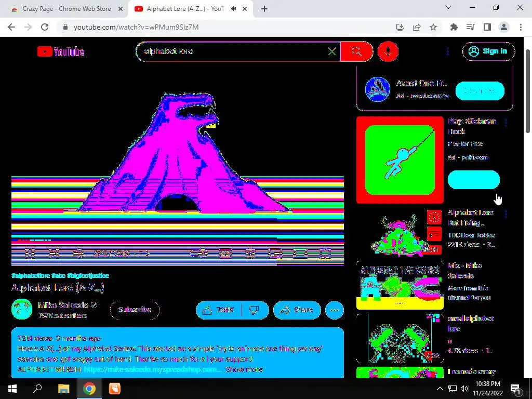Open Chrome extensions puzzle icon

454,27
